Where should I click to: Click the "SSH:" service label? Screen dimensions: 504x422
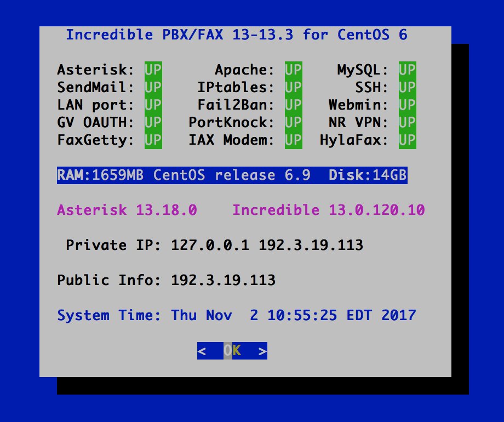[371, 88]
